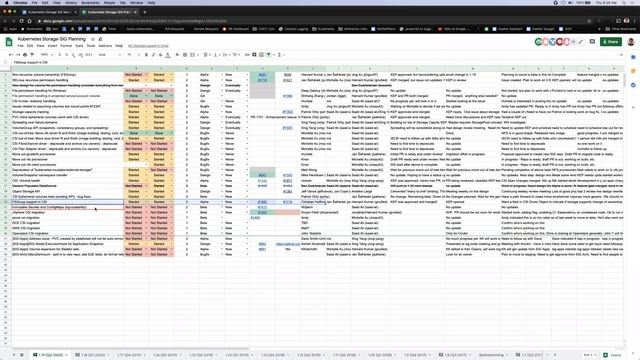This screenshot has height=360, width=640.
Task: Click the Print icon in Sheets toolbar
Action: 25,55
